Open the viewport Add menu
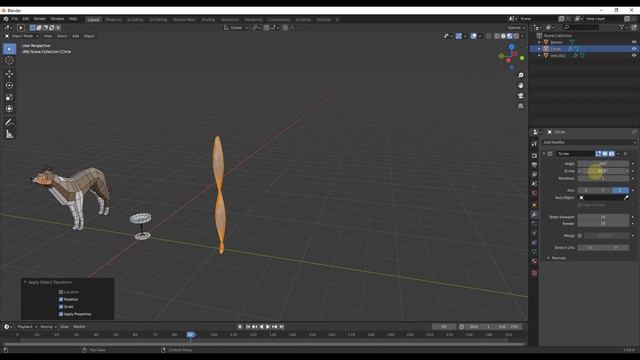This screenshot has height=360, width=640. (x=76, y=36)
